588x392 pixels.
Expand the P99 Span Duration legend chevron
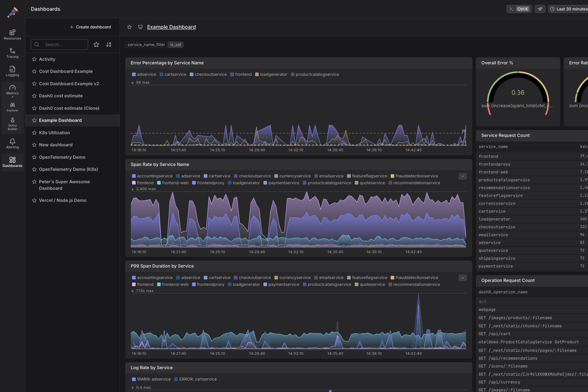pos(463,278)
